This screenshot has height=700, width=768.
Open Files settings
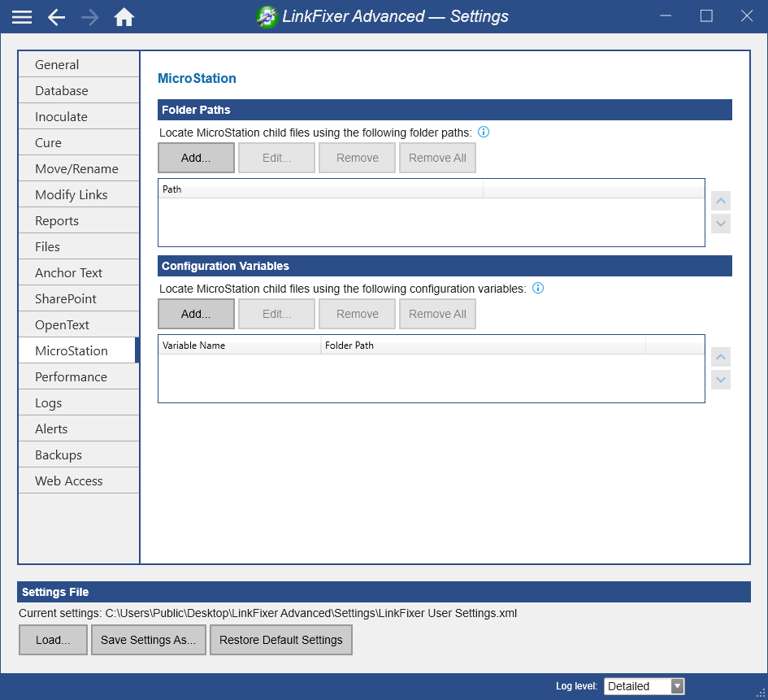79,246
